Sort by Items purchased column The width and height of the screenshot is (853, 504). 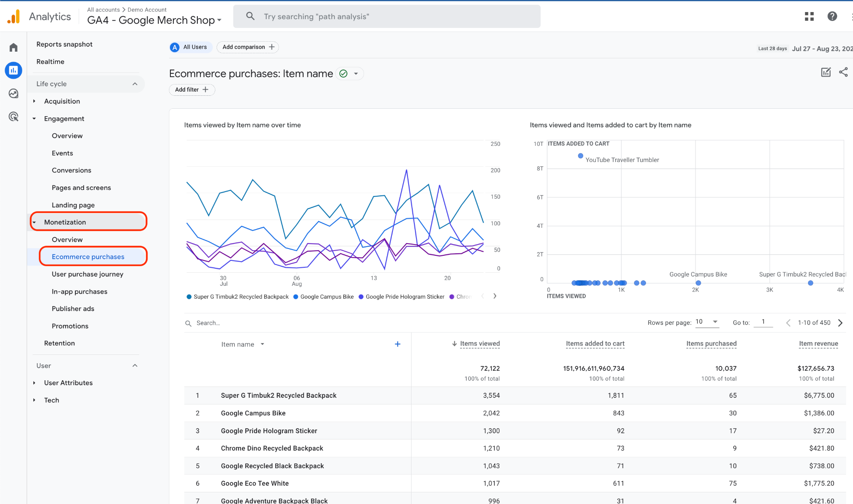(711, 344)
